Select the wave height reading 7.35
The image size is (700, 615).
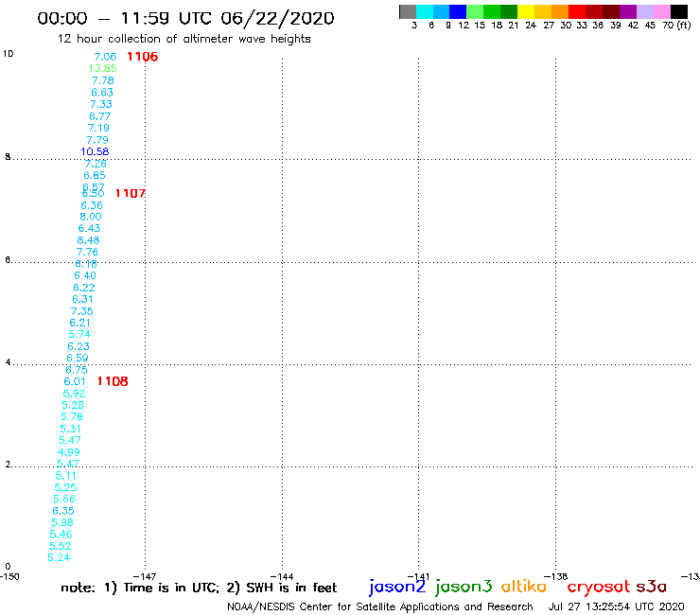[x=82, y=311]
